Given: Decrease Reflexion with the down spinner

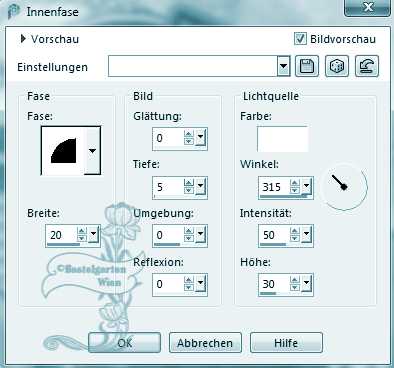Looking at the screenshot, I should (189, 287).
